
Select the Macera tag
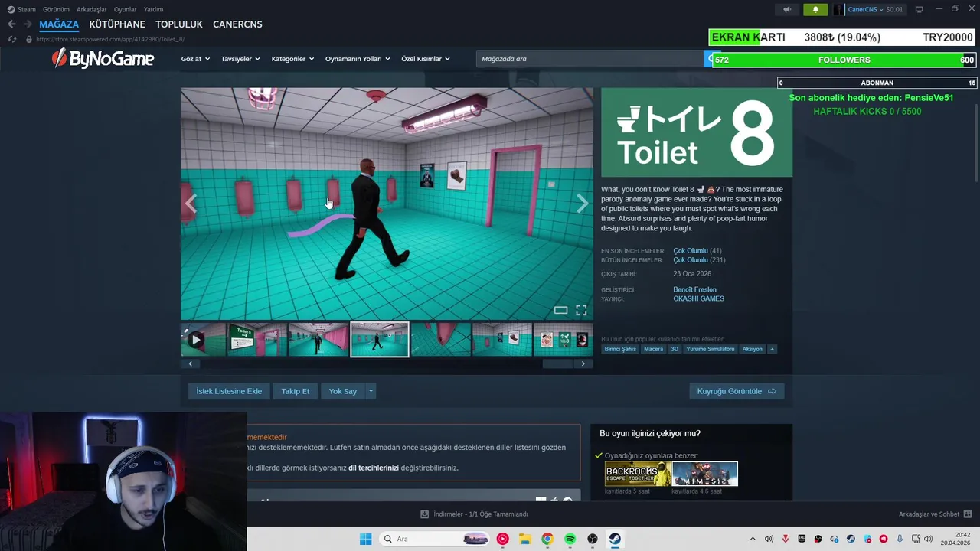click(653, 349)
